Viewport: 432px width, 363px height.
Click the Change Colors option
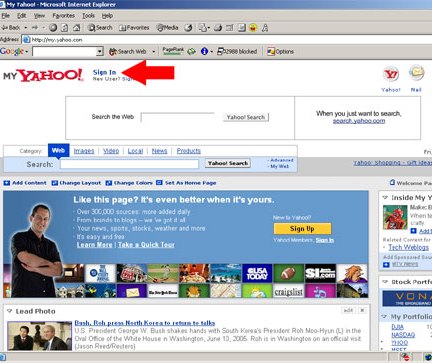tap(129, 183)
